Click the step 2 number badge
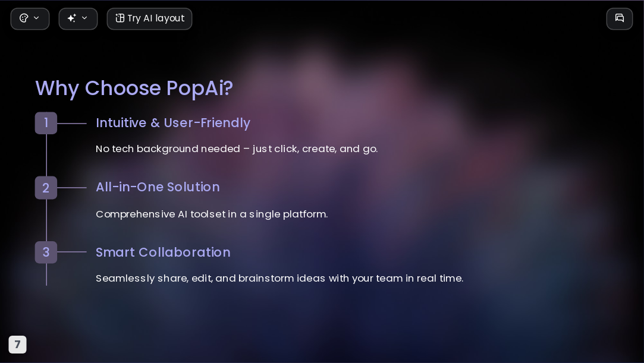The height and width of the screenshot is (363, 644). point(46,188)
